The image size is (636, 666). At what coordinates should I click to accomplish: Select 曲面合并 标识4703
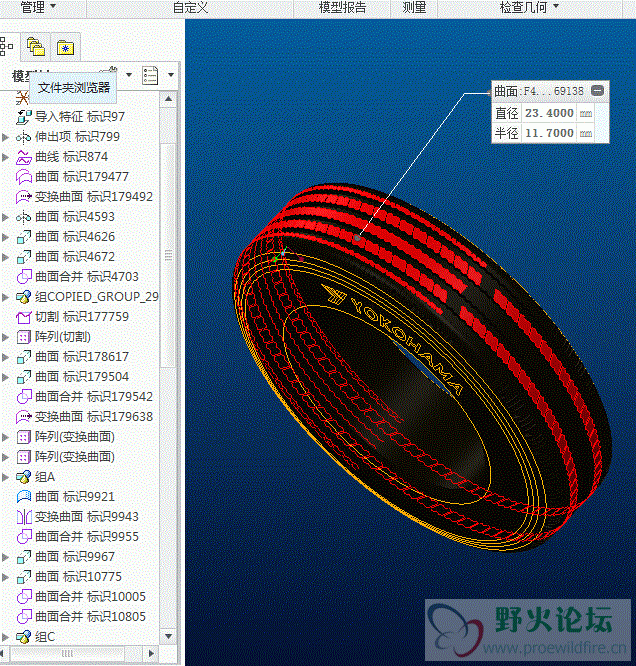(87, 277)
